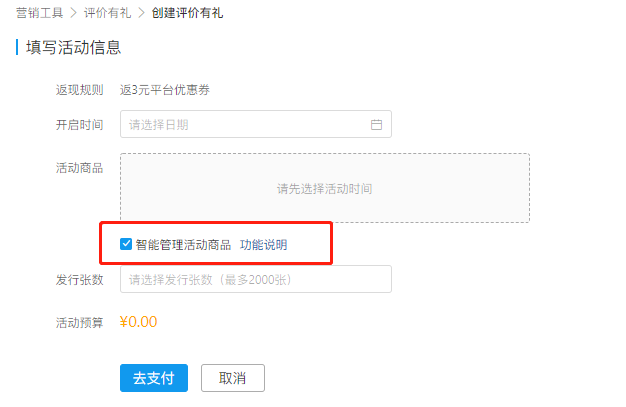626x407 pixels.
Task: Uncheck the 智能管理活动商品 checkbox
Action: [126, 244]
